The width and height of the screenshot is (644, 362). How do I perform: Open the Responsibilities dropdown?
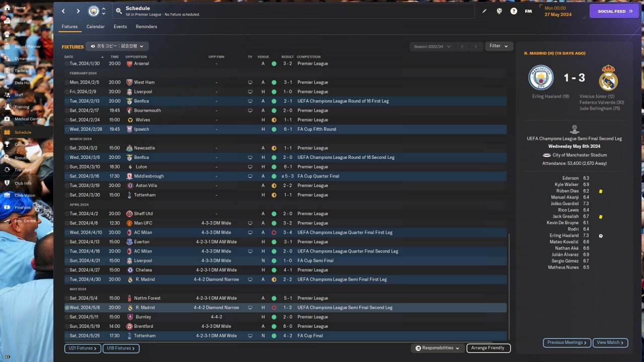point(437,348)
